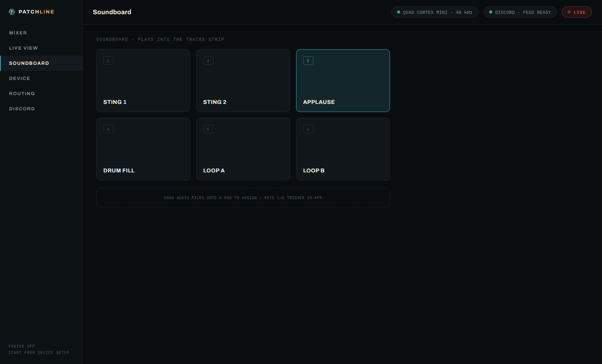Screen dimensions: 602x364
Task: Click the Soundboard page title
Action: pos(112,12)
